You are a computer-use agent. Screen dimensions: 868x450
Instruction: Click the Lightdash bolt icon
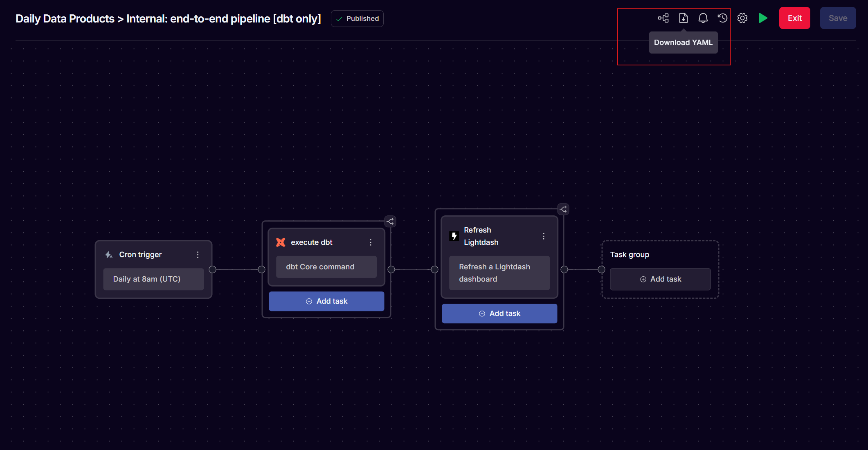click(x=454, y=236)
